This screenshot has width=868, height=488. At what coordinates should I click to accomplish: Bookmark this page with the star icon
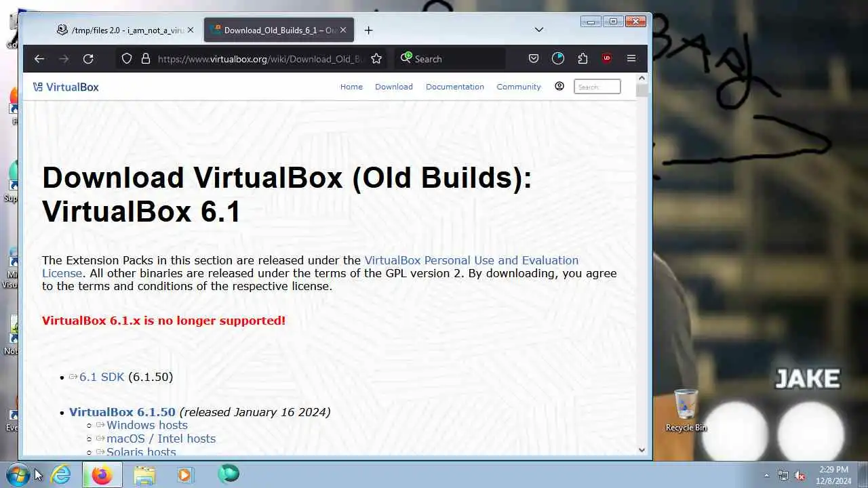(x=376, y=59)
